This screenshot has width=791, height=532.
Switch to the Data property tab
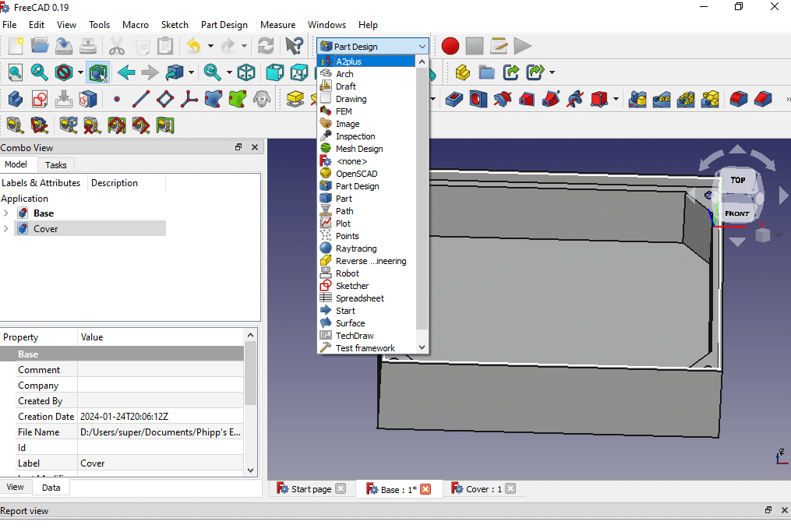(x=51, y=488)
